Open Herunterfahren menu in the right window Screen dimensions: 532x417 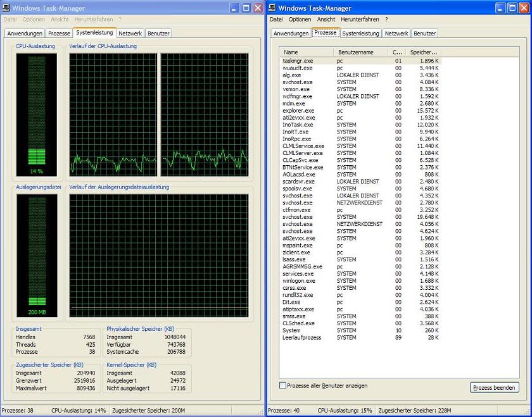pos(360,20)
